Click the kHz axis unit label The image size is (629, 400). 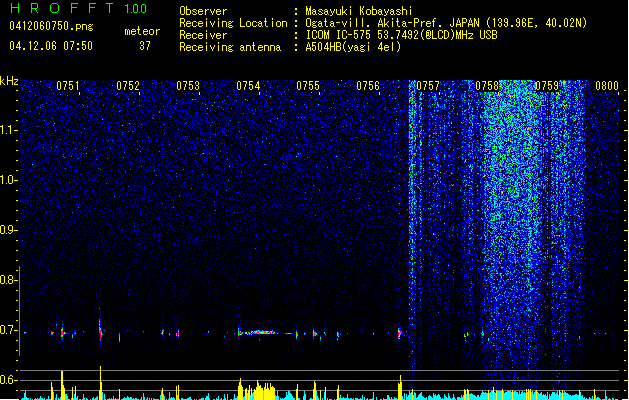coord(9,81)
